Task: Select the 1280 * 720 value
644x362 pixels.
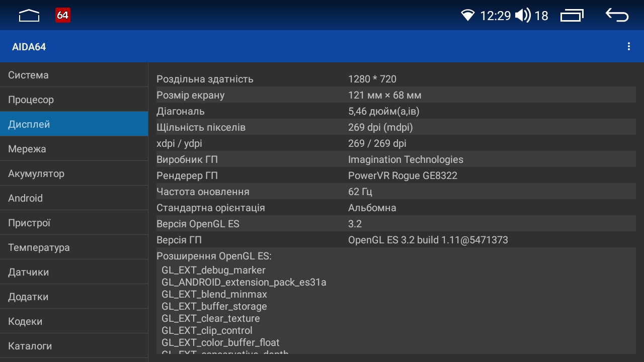Action: (x=372, y=79)
